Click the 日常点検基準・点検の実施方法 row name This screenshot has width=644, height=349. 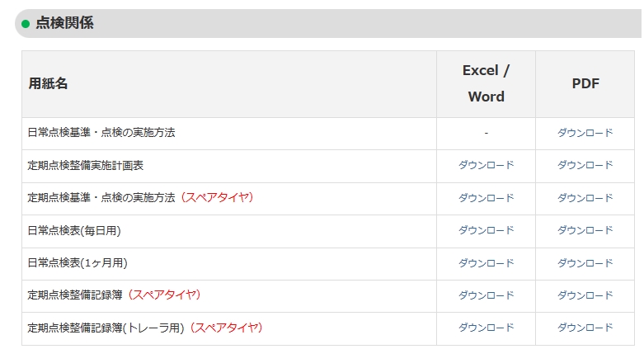pos(101,133)
